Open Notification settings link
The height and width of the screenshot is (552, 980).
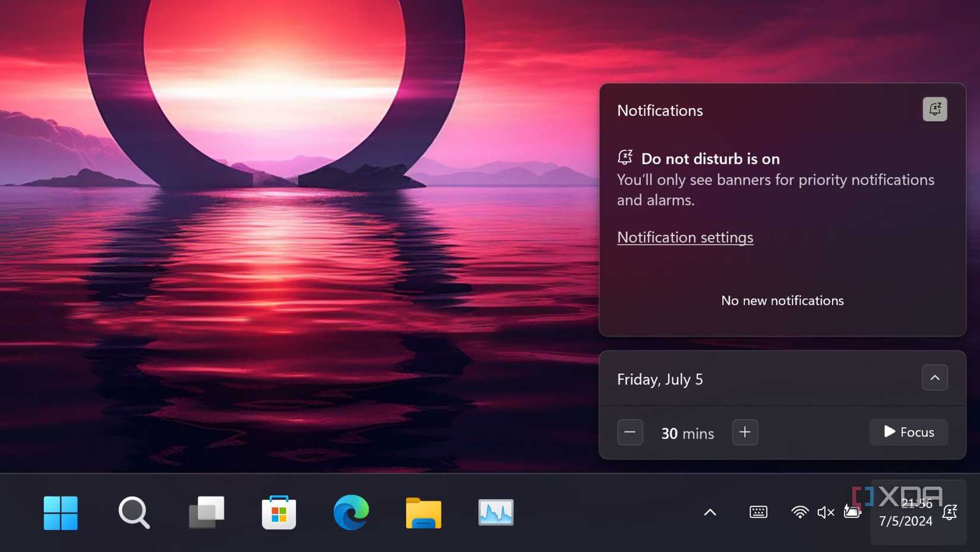click(685, 237)
